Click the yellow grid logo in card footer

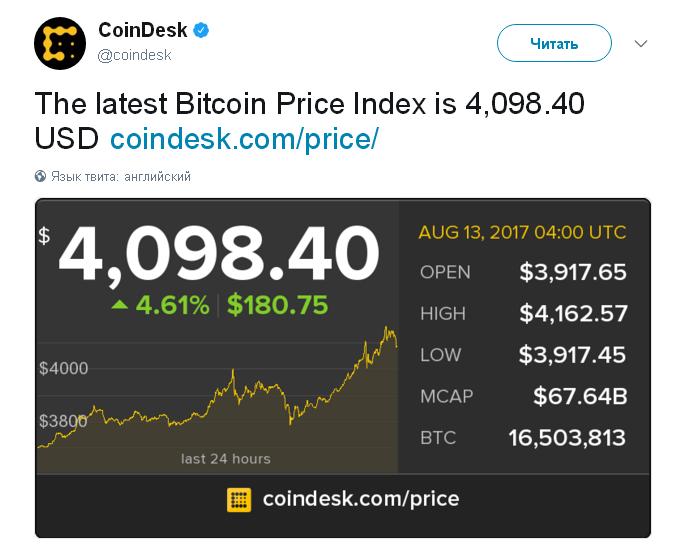pos(239,499)
